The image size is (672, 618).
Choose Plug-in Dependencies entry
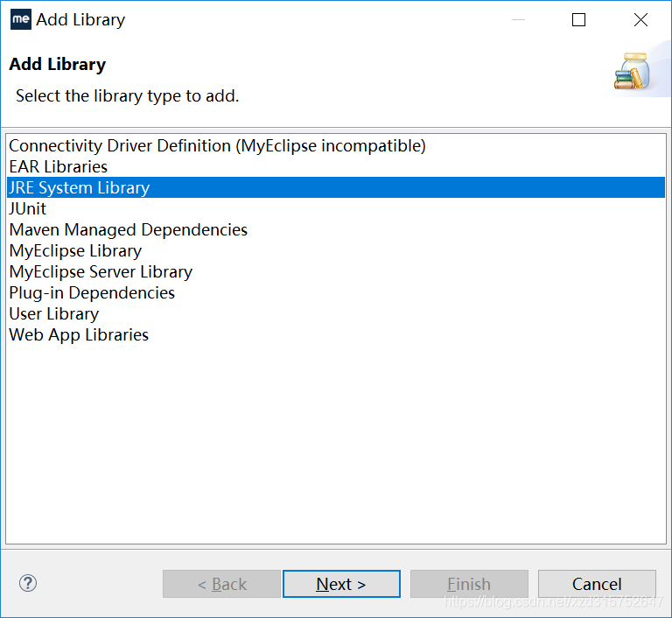pyautogui.click(x=336, y=293)
